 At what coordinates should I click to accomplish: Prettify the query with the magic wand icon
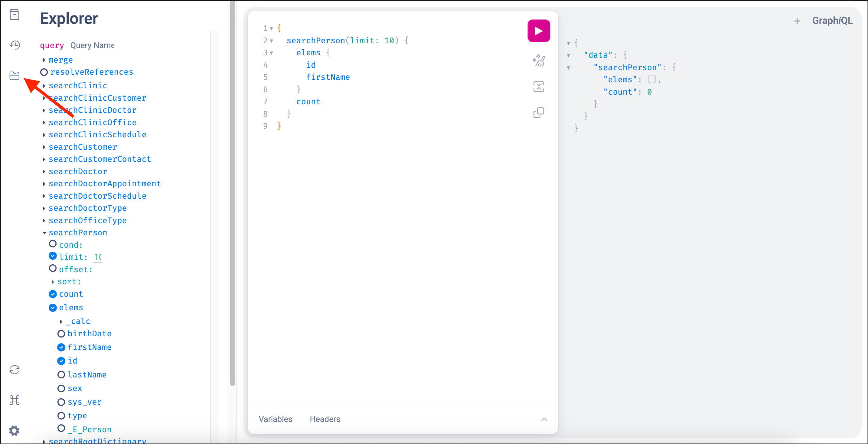538,60
